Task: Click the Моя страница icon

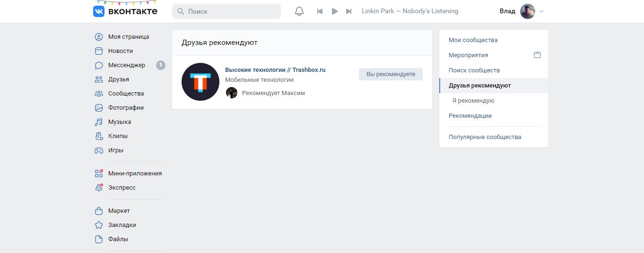Action: [x=99, y=37]
